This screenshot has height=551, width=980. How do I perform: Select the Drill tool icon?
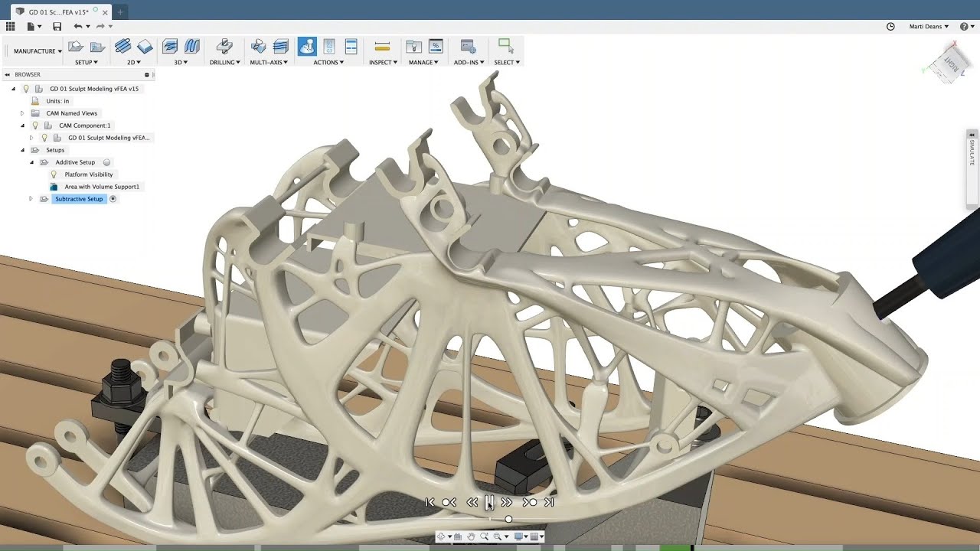(224, 47)
